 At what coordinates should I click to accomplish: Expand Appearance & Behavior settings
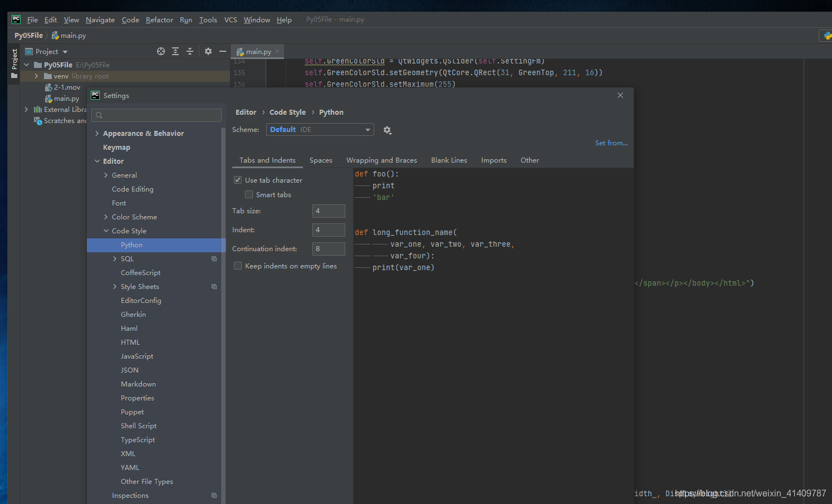coord(97,133)
